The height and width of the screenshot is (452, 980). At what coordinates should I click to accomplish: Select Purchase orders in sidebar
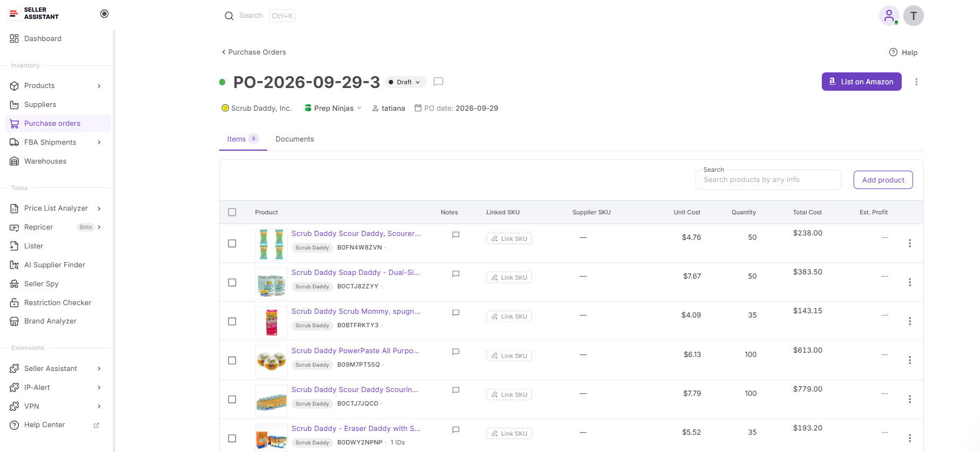click(x=58, y=124)
